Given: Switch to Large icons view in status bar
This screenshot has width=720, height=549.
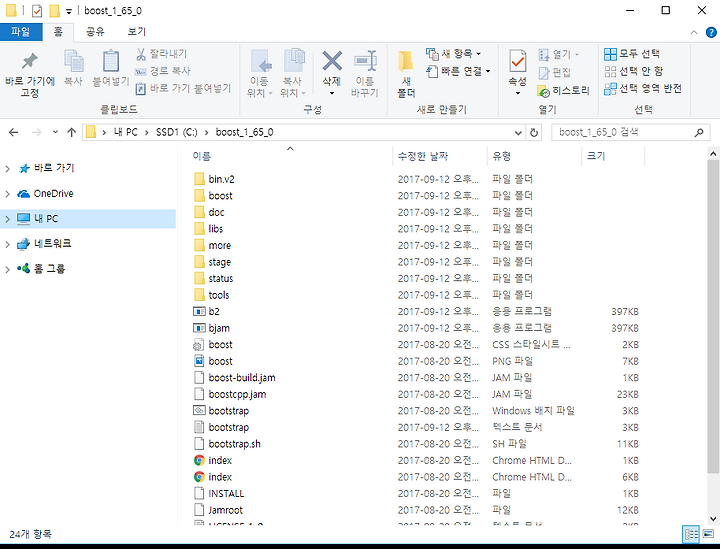Looking at the screenshot, I should 709,534.
